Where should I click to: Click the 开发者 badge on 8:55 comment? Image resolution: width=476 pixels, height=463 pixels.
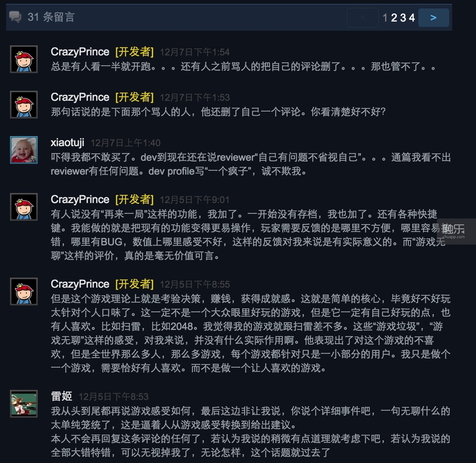[x=135, y=284]
